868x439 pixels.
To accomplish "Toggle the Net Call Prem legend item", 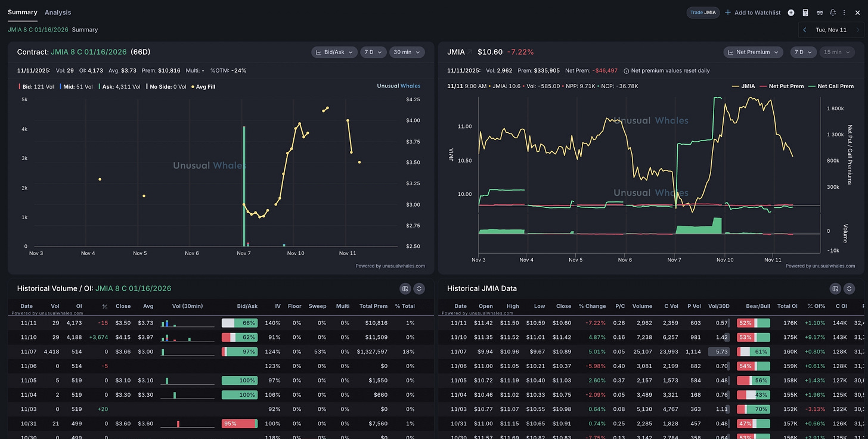I will (830, 86).
